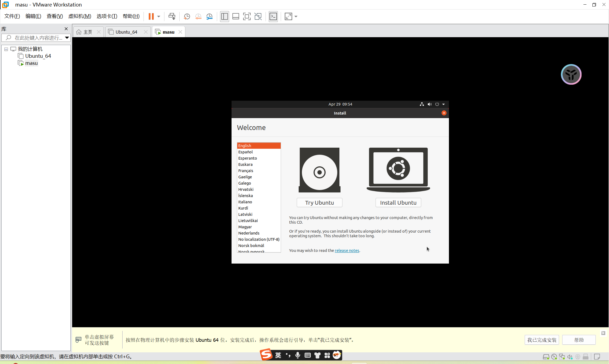This screenshot has width=609, height=364.
Task: Click the 我已完成安装 button
Action: pyautogui.click(x=542, y=340)
